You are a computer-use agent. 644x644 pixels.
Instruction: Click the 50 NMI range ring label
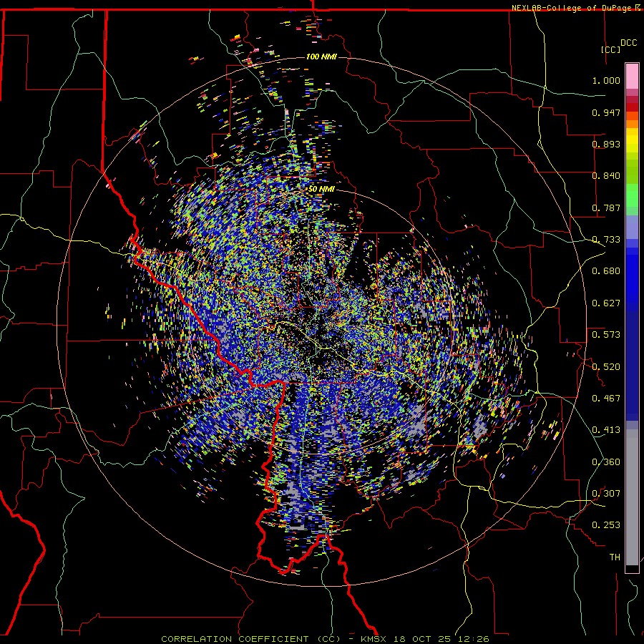point(321,190)
